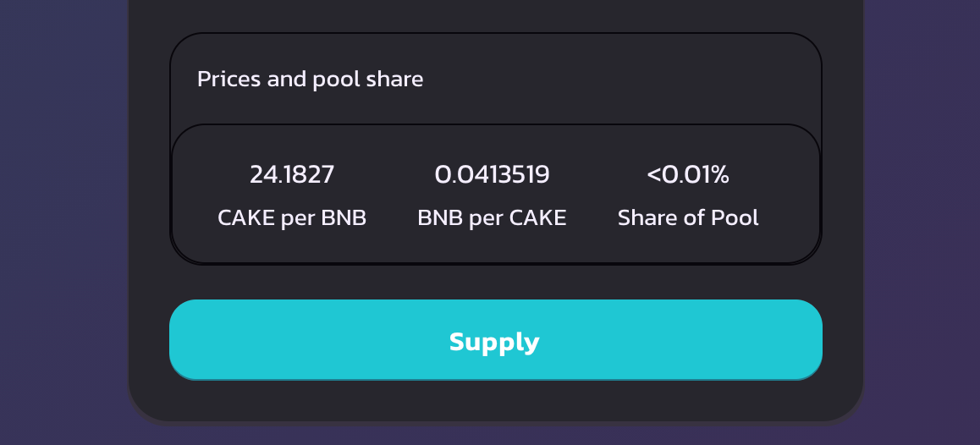Select the 0.0413519 price value

click(x=492, y=174)
